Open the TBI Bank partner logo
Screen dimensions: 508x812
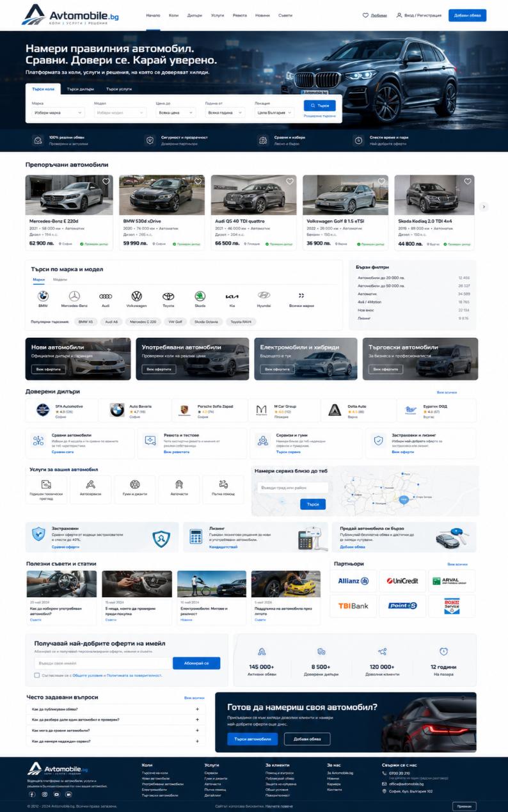pos(353,605)
